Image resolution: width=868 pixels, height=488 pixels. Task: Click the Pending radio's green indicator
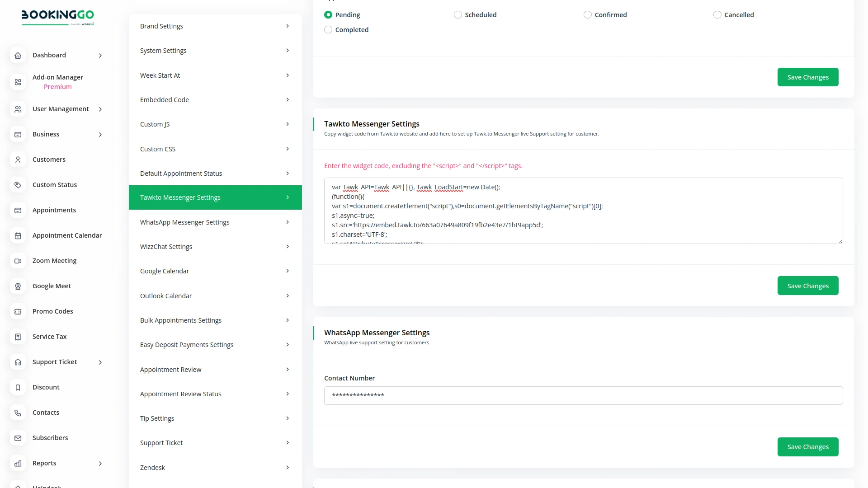328,14
